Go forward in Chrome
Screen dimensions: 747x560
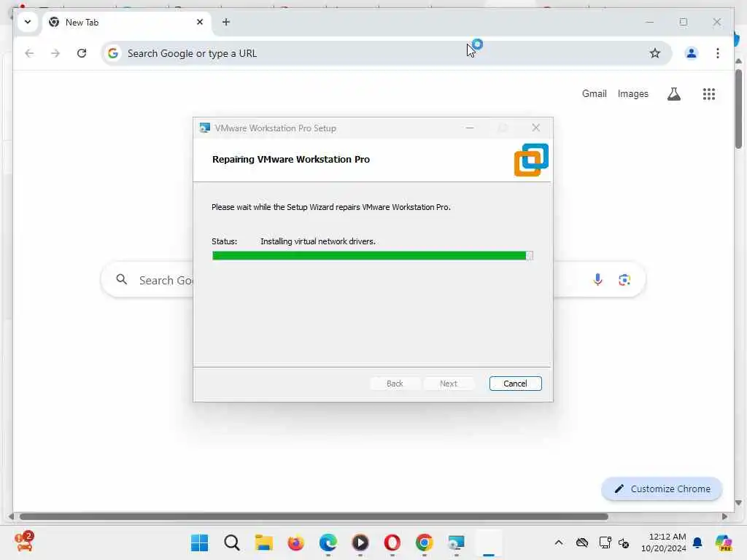pos(55,53)
